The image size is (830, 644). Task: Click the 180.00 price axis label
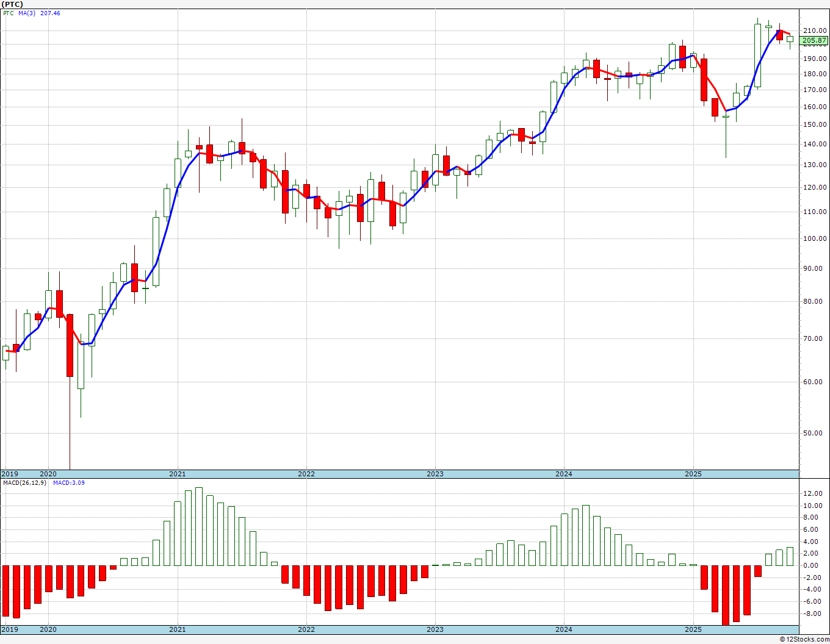pyautogui.click(x=815, y=74)
